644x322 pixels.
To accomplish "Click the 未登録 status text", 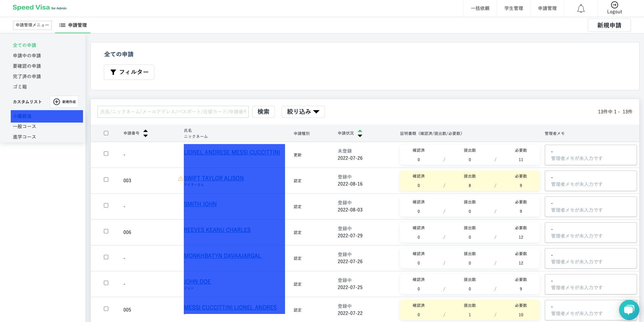I will coord(345,151).
